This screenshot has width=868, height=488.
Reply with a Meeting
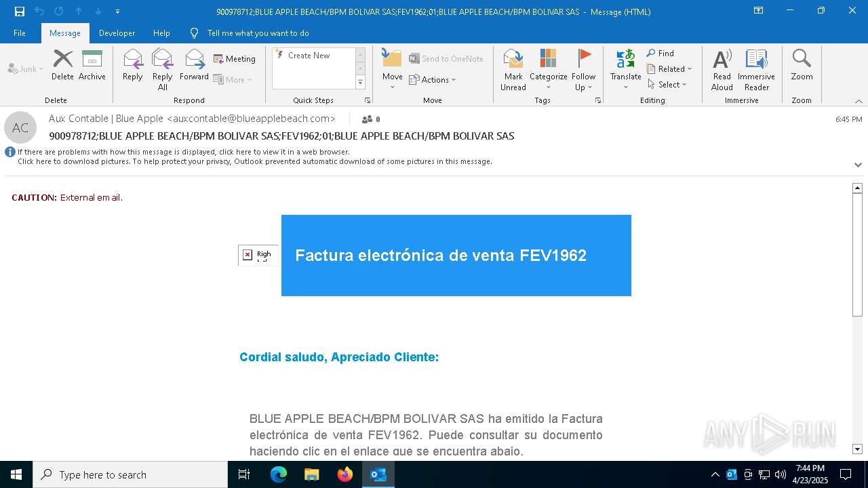[x=235, y=59]
